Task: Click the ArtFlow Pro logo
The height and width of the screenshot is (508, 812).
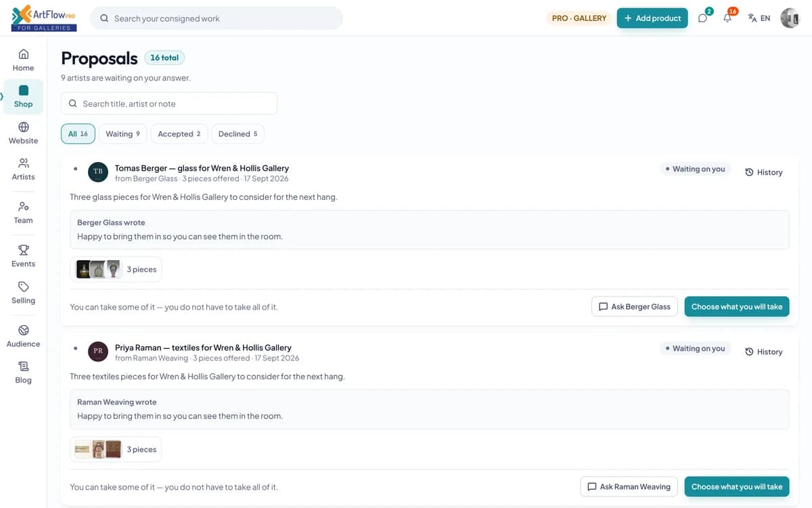Action: tap(44, 18)
